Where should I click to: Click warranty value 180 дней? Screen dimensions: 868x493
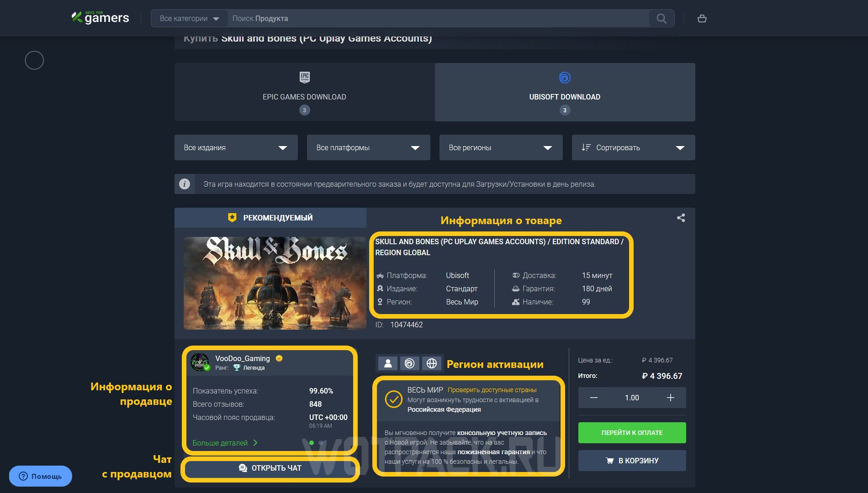[x=597, y=288]
